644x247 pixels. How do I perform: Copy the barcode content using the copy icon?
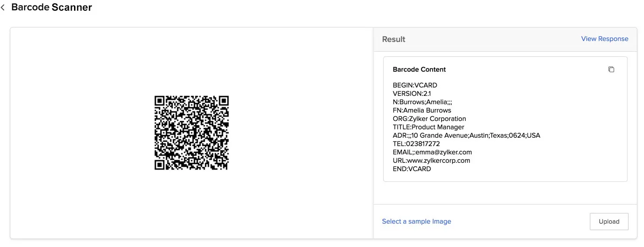click(611, 70)
